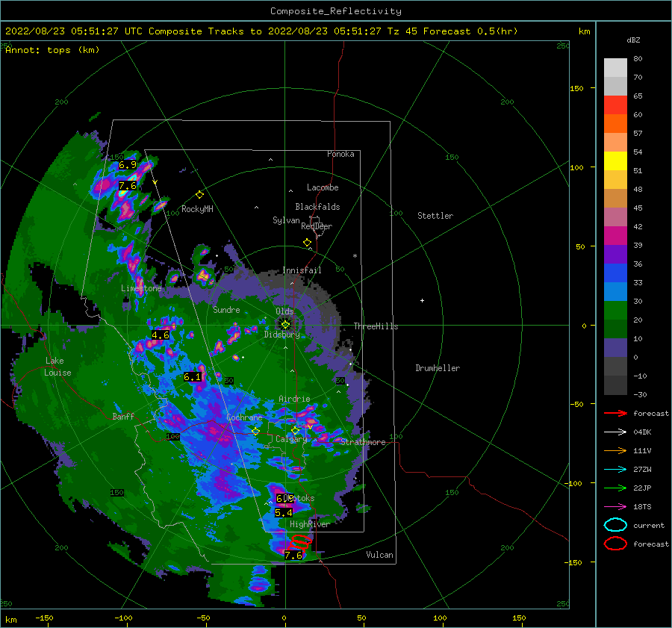Click the yellow diamond marker below RedDeer
The image size is (672, 628).
(307, 243)
